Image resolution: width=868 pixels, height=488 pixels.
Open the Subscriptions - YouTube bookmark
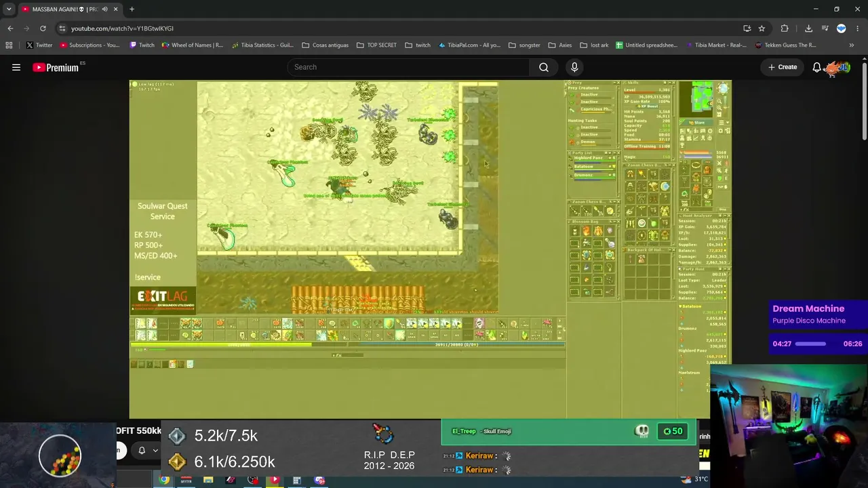click(90, 45)
